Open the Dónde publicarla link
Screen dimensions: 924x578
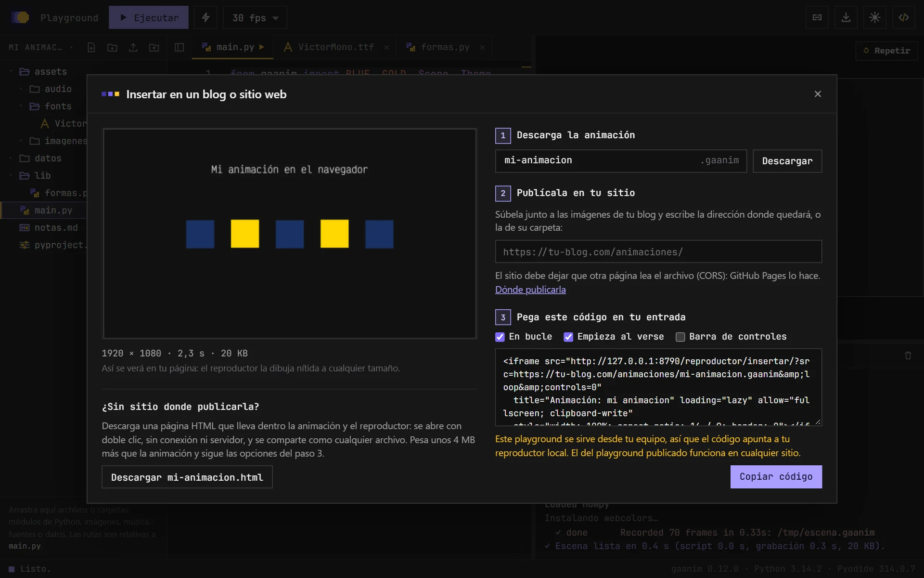(x=530, y=289)
